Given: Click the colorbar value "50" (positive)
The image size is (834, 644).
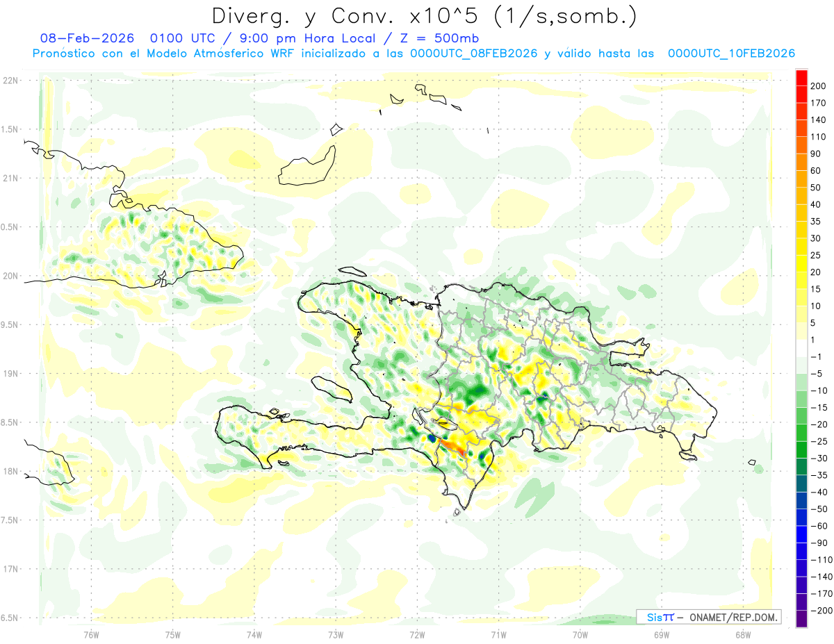Looking at the screenshot, I should click(x=816, y=188).
